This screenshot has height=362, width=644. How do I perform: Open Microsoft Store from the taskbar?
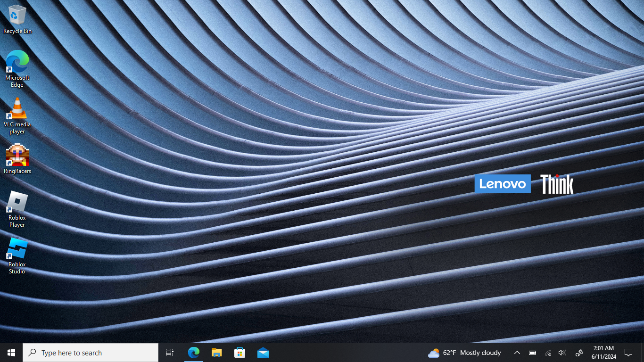click(240, 353)
